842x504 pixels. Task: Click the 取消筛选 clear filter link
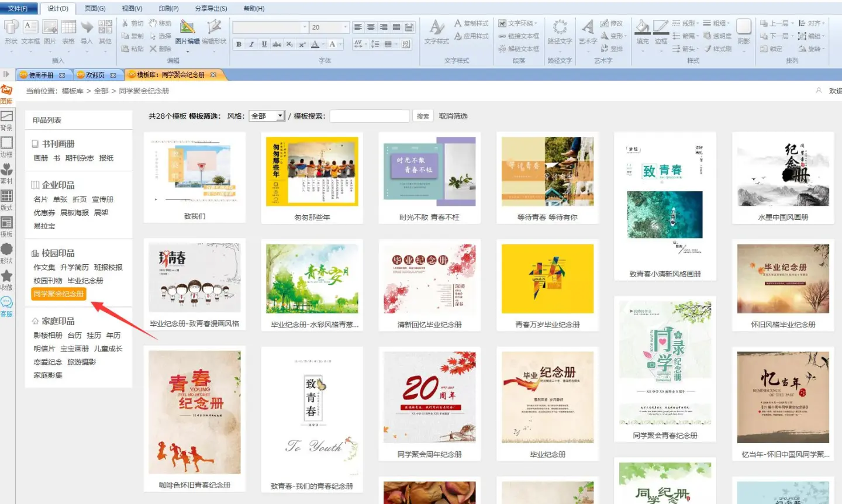pos(453,116)
